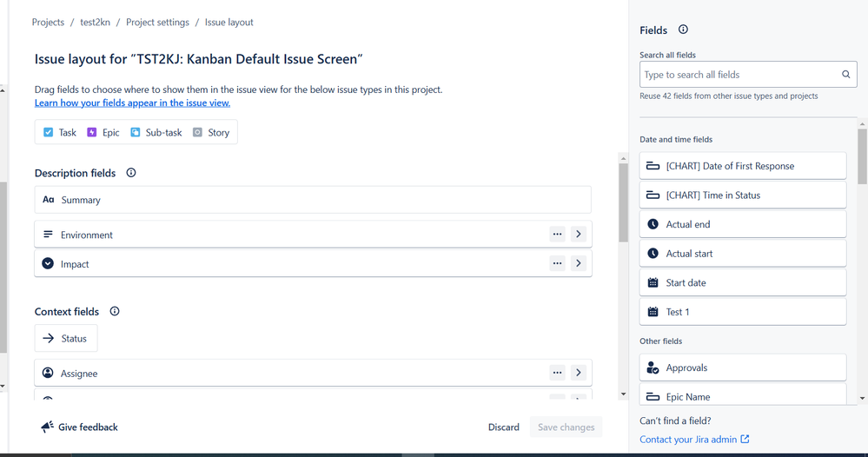Open the more options menu for Impact
Image resolution: width=868 pixels, height=457 pixels.
point(558,263)
